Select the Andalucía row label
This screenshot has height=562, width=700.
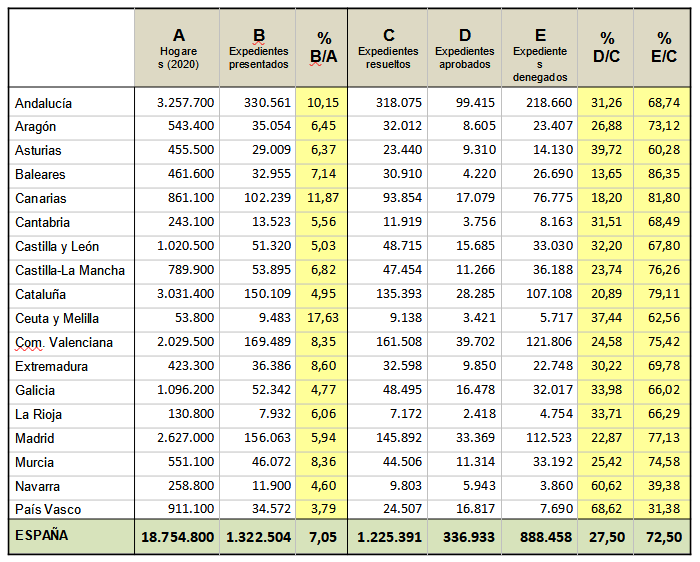coord(43,103)
